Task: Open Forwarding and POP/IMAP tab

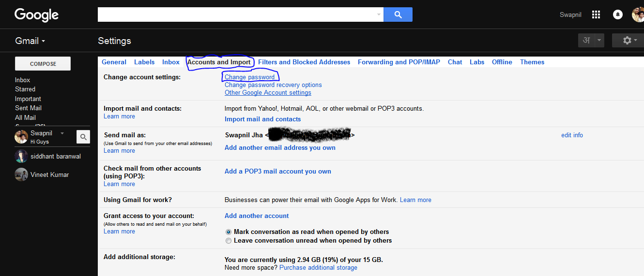Action: pos(399,62)
